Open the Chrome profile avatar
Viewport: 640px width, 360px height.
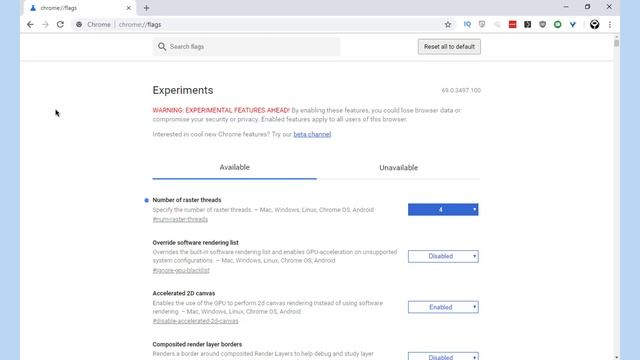[x=594, y=24]
